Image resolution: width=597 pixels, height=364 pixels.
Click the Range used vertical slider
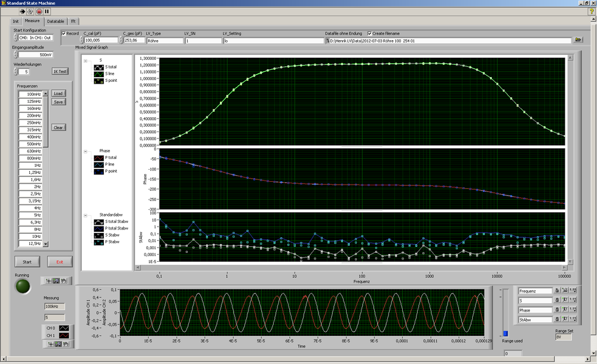click(x=506, y=313)
